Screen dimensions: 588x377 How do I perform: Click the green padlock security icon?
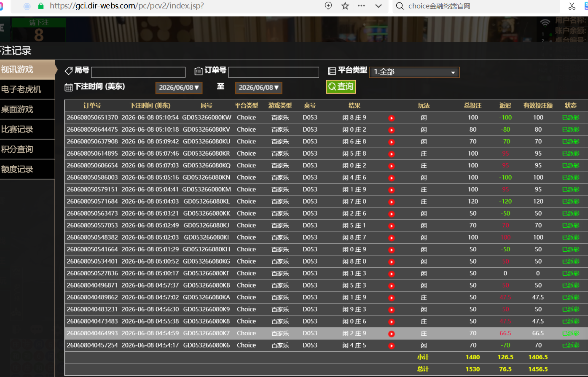click(41, 6)
